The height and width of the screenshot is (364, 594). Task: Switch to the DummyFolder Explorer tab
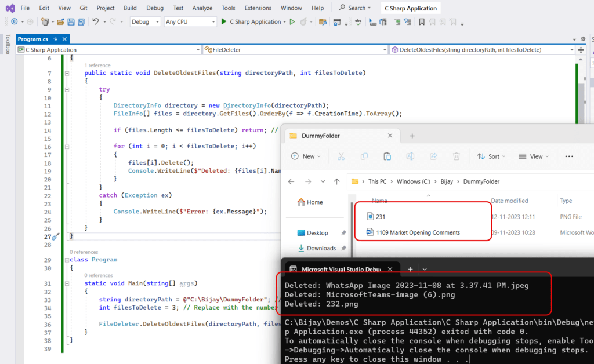pos(325,135)
